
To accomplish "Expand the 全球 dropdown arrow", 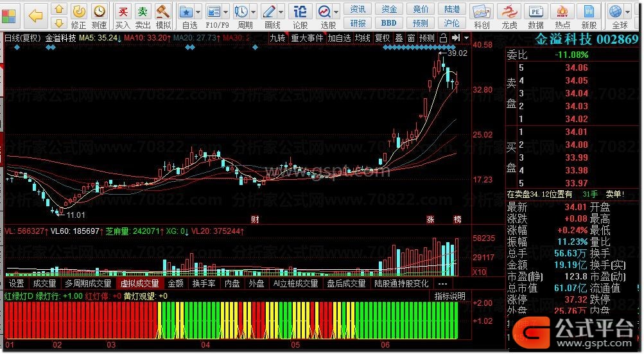I will click(x=628, y=12).
